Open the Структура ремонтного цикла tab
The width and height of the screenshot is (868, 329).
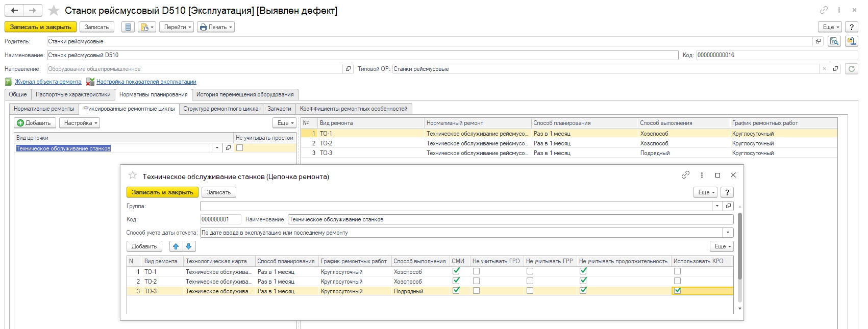point(220,109)
